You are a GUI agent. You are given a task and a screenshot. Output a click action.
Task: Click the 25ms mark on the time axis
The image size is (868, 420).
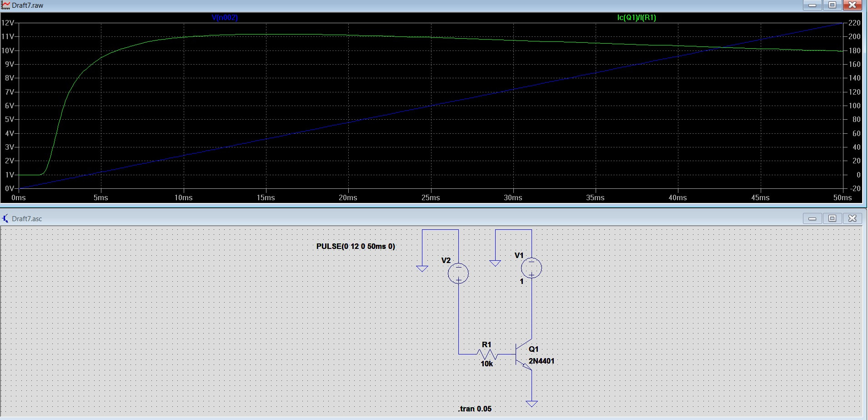coord(431,197)
